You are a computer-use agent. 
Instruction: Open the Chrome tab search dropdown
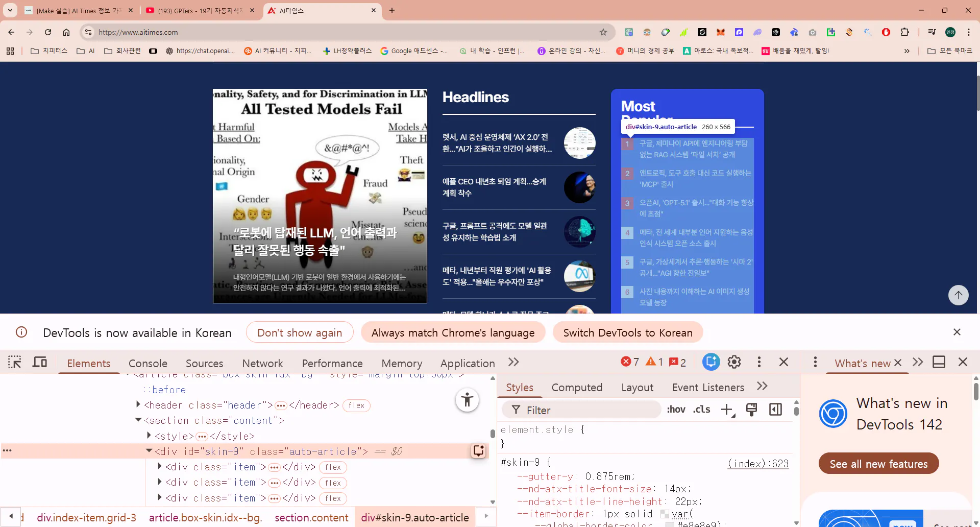coord(10,10)
